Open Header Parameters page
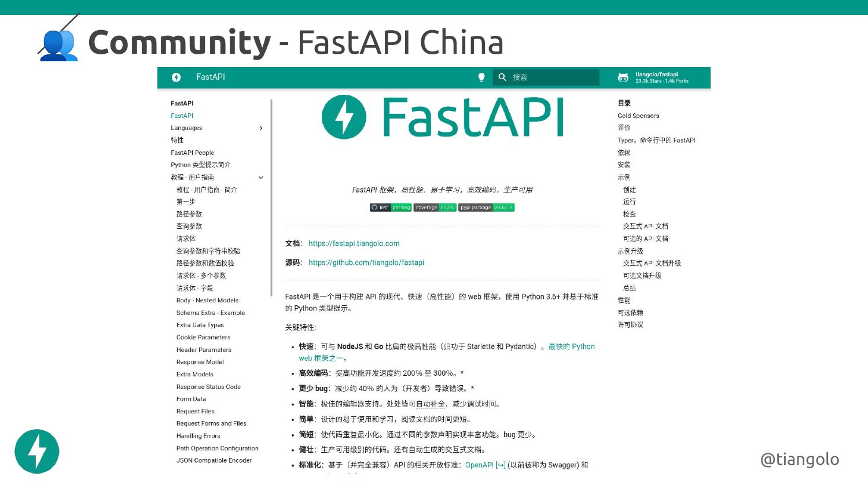The height and width of the screenshot is (488, 868). 204,350
